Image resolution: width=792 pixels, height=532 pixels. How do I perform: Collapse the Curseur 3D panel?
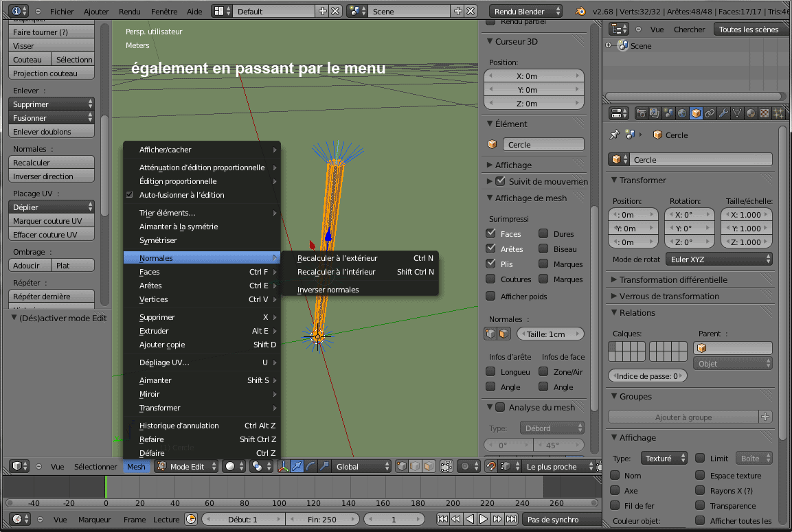pos(490,41)
